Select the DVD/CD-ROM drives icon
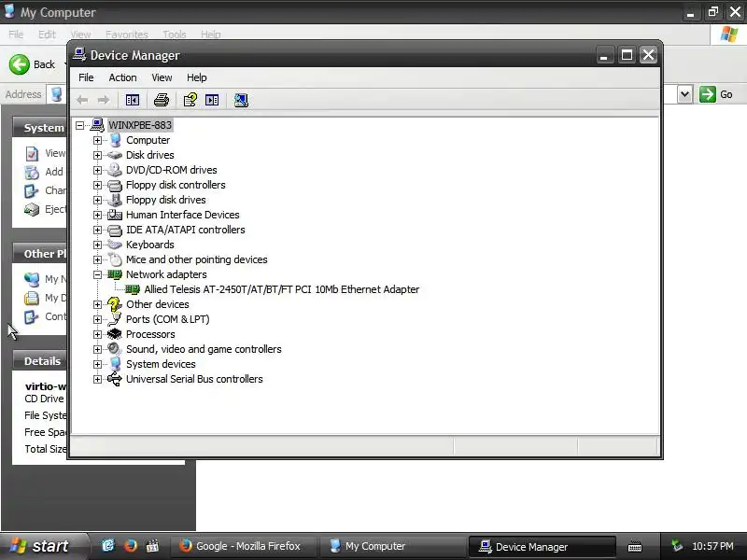747x560 pixels. tap(114, 170)
